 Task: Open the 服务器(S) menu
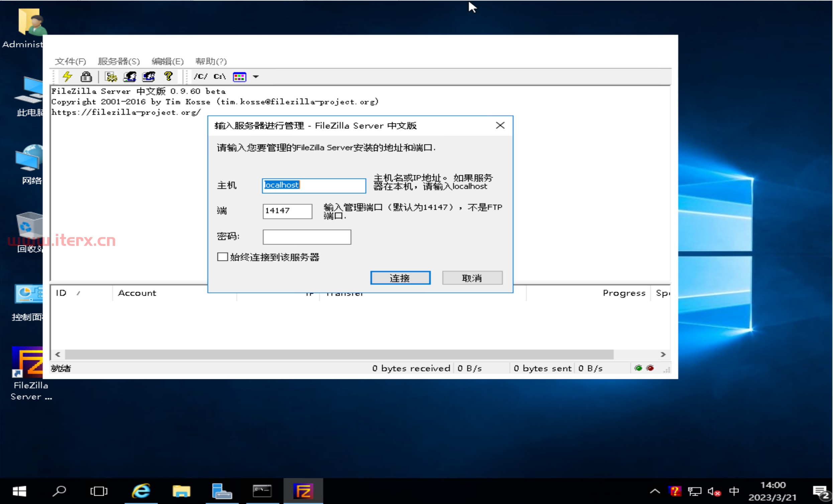point(119,61)
